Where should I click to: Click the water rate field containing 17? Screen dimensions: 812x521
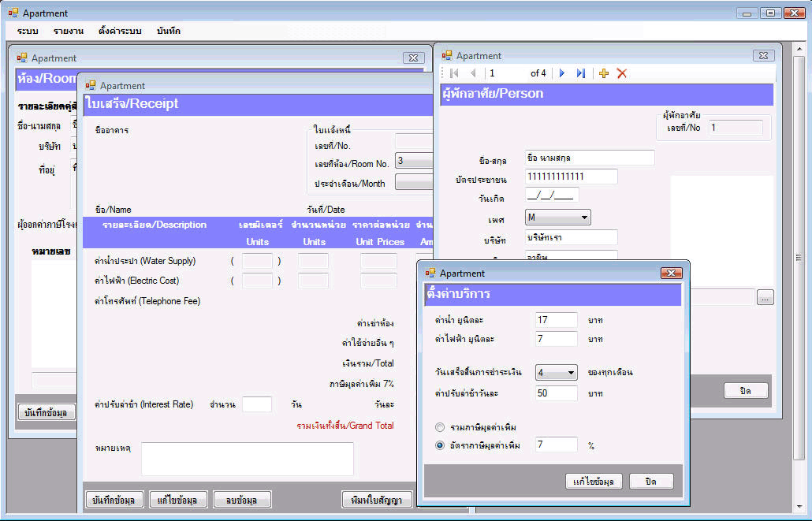(x=557, y=320)
